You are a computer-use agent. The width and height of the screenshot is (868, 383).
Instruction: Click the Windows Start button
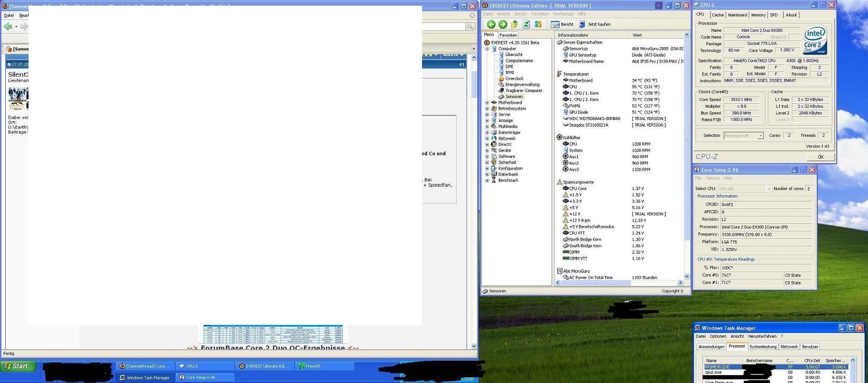click(x=19, y=366)
